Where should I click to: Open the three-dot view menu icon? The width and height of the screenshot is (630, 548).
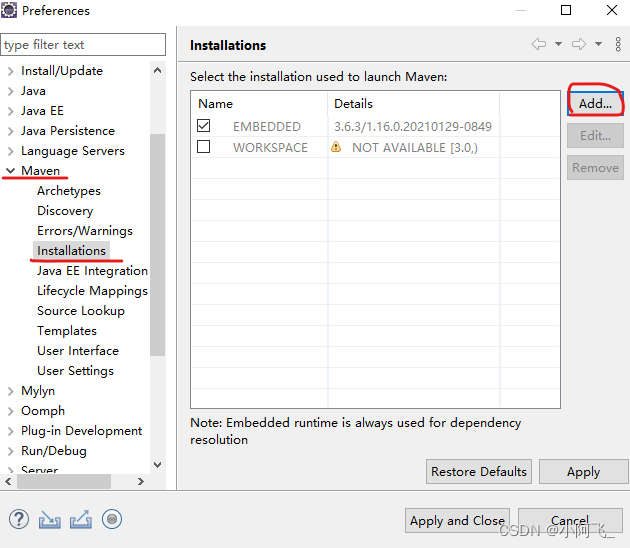[x=618, y=44]
